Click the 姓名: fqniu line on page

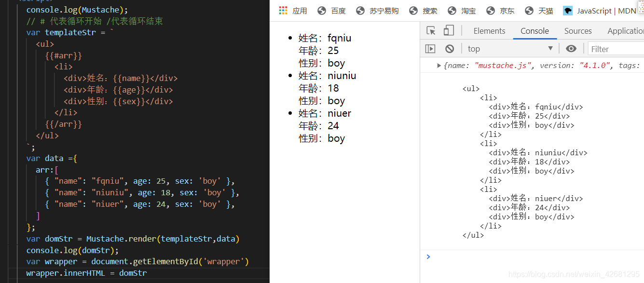pyautogui.click(x=325, y=38)
